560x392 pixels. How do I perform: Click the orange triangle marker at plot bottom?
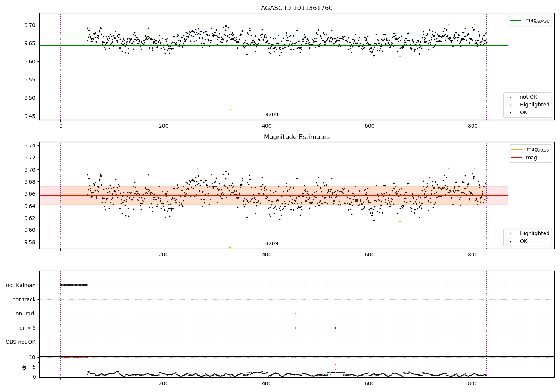230,248
